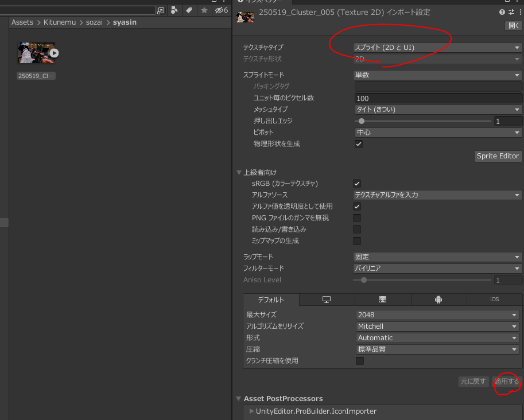Uncheck the sRGB (カラーテクスチャ) checkbox
Image resolution: width=524 pixels, height=420 pixels.
[x=357, y=184]
